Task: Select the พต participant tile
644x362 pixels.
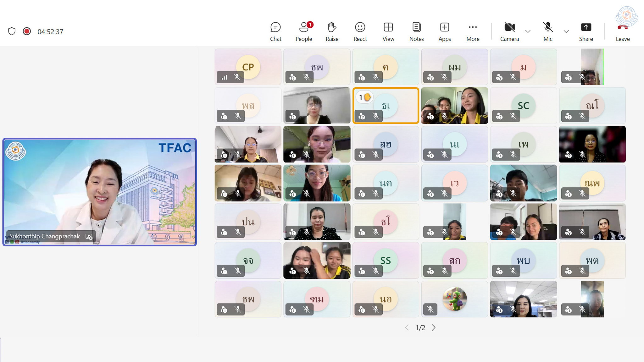Action: [x=592, y=260]
